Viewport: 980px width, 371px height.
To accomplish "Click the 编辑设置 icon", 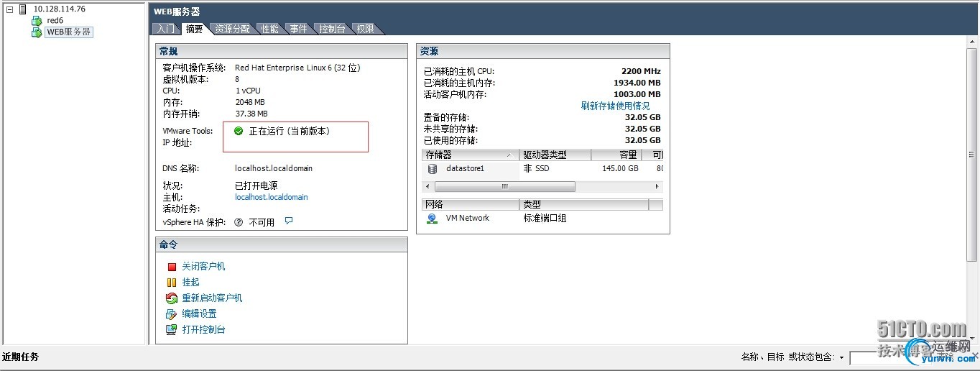I will (x=171, y=314).
